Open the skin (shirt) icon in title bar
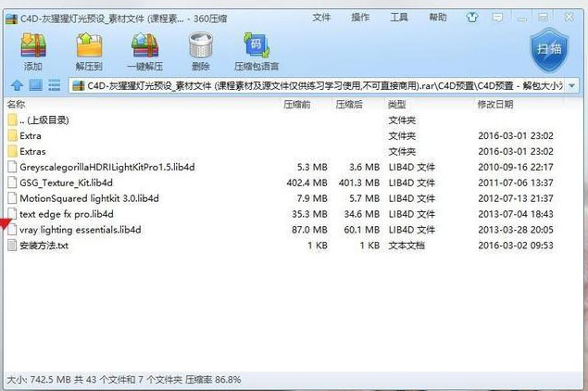The width and height of the screenshot is (588, 391). 472,18
